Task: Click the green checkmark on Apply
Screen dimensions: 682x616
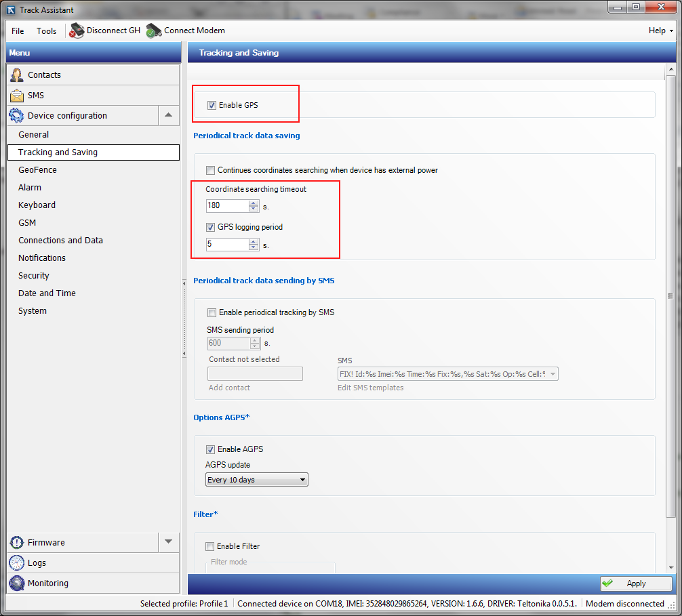Action: (x=607, y=583)
